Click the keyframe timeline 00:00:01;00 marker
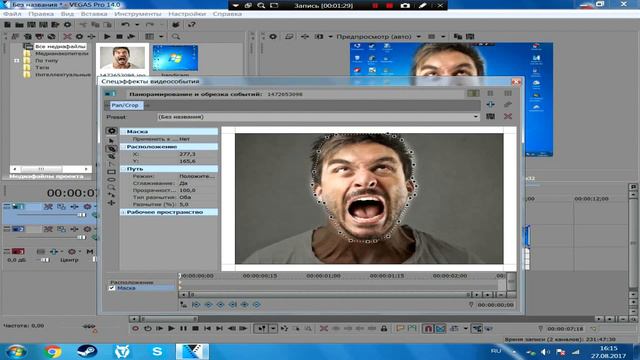The width and height of the screenshot is (640, 360). coord(323,276)
